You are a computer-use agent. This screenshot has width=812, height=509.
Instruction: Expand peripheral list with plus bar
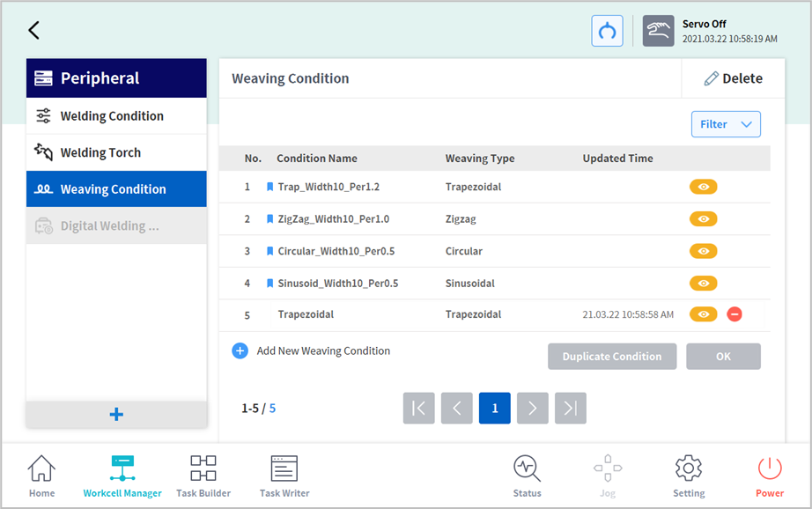[x=116, y=415]
